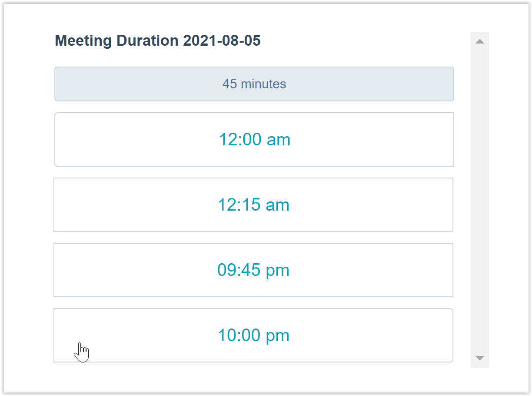
Task: Choose the 12:00 am time slot
Action: [254, 140]
